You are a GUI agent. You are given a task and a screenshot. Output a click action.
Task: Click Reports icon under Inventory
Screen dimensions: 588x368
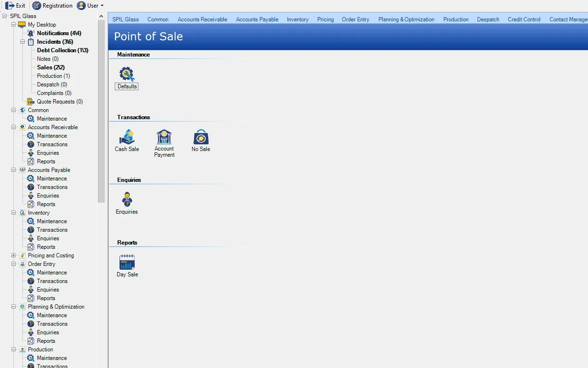(x=31, y=247)
